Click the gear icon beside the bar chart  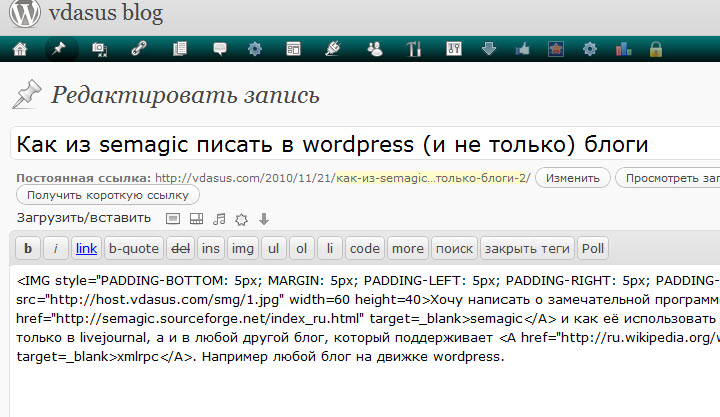590,48
